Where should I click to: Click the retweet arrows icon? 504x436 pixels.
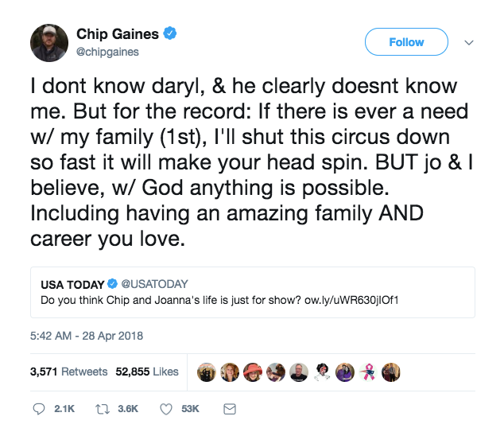pos(103,409)
